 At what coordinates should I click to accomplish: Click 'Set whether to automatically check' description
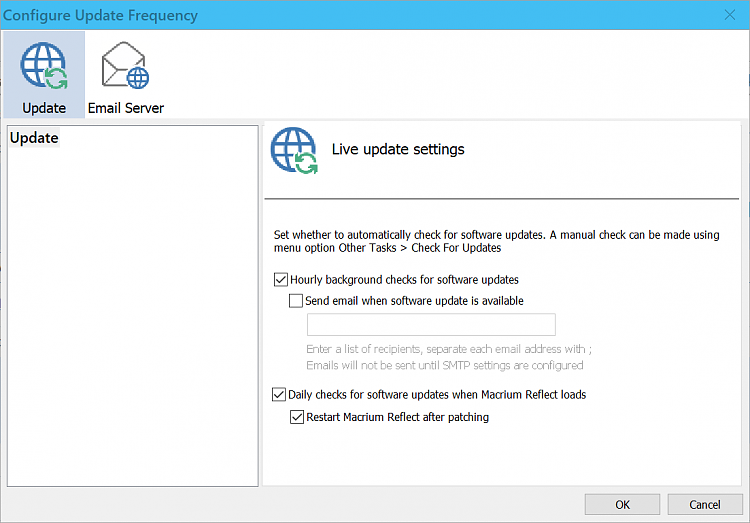click(496, 241)
